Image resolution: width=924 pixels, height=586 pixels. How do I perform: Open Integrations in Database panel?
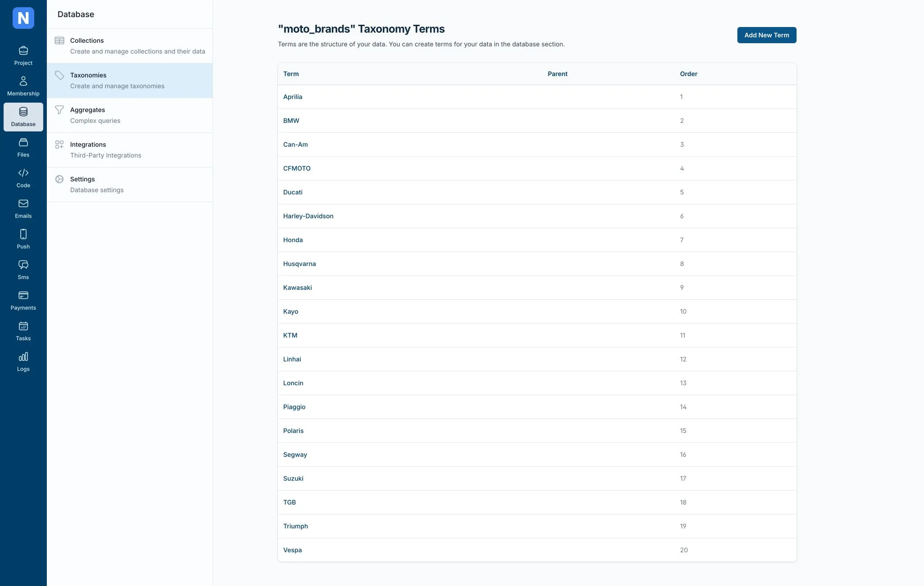130,150
